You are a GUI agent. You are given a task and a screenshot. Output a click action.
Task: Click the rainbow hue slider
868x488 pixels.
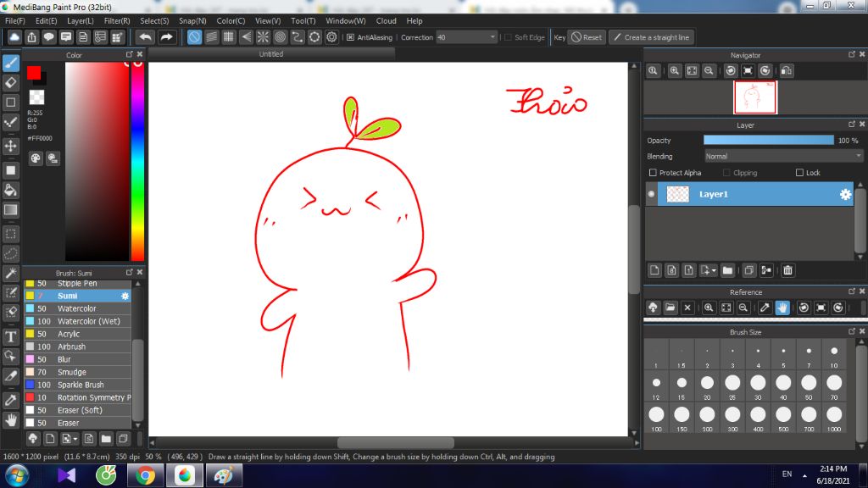point(138,161)
